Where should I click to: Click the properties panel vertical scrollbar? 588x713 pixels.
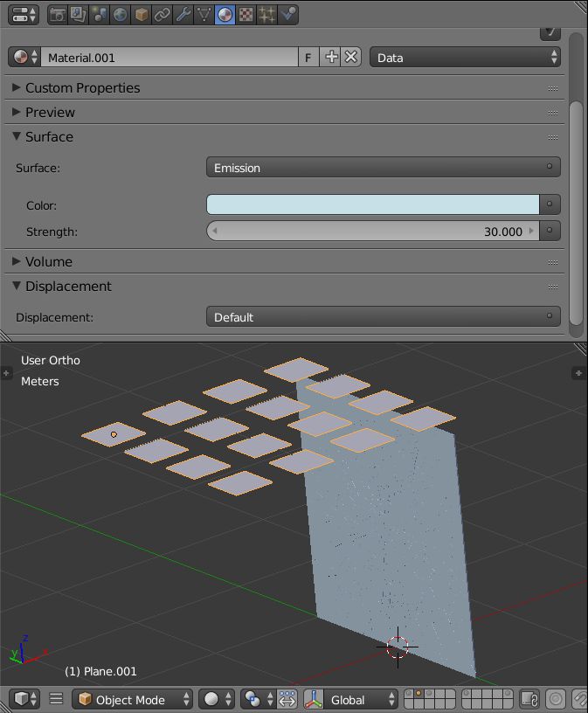pyautogui.click(x=576, y=212)
